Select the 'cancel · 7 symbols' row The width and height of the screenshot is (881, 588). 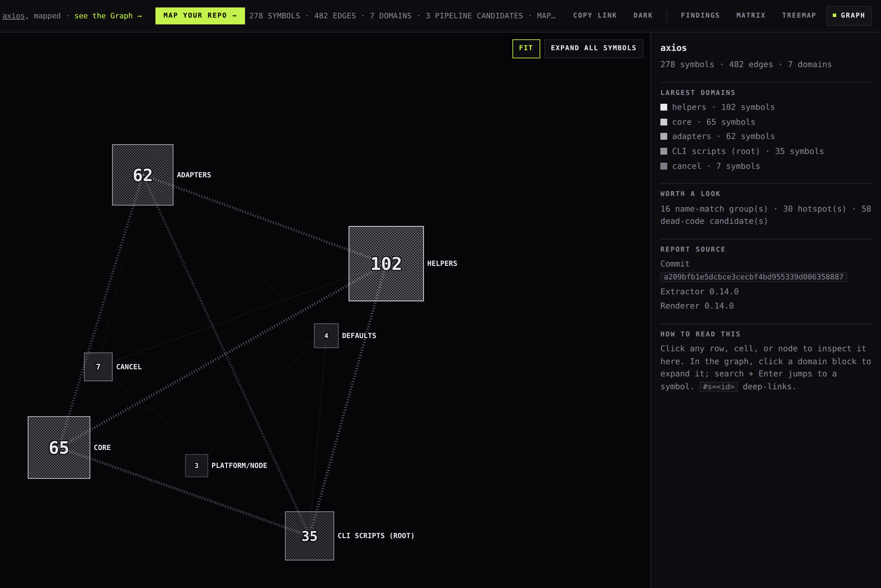pyautogui.click(x=765, y=166)
